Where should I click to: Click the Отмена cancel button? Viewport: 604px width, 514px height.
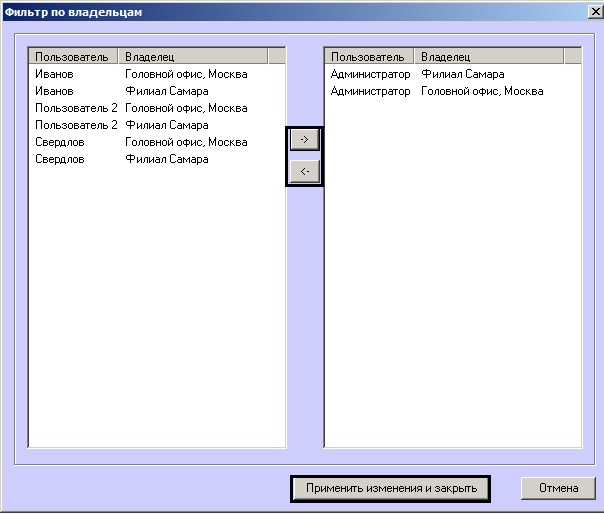coord(558,489)
